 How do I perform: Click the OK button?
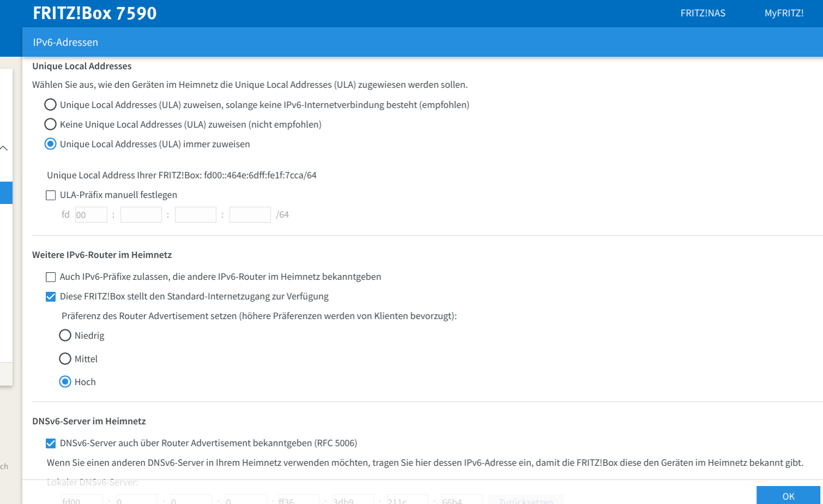point(788,495)
